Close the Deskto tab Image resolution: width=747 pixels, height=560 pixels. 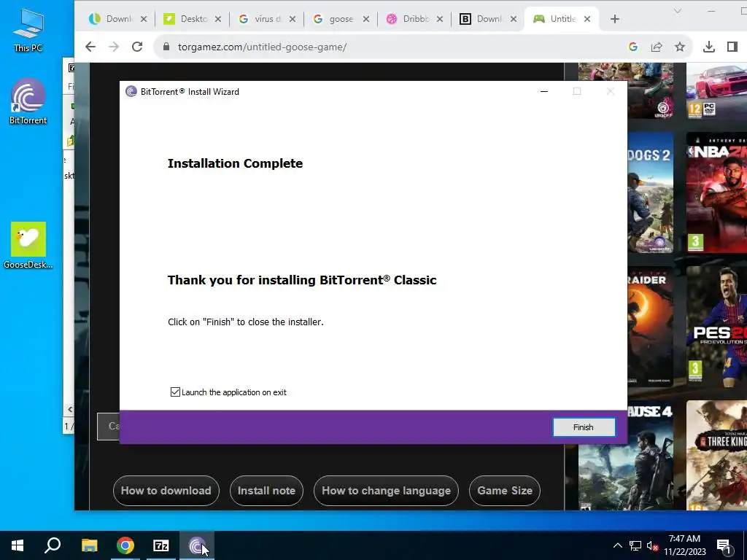pyautogui.click(x=217, y=19)
